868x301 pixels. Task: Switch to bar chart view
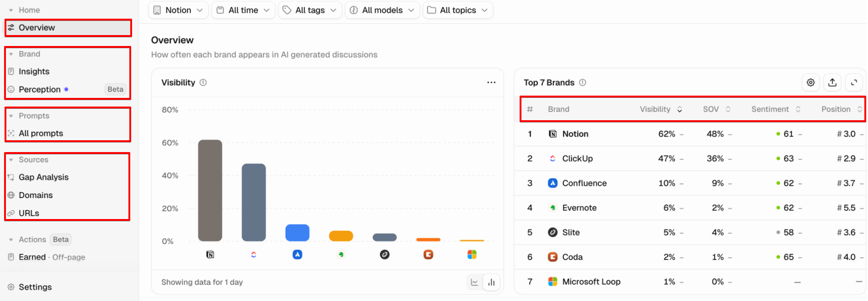point(491,282)
